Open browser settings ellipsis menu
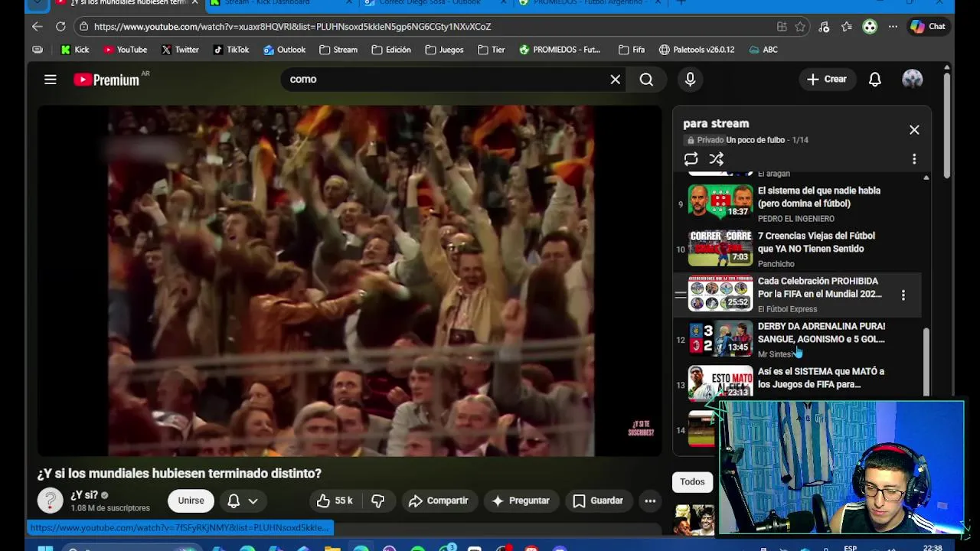The height and width of the screenshot is (551, 980). [x=893, y=27]
